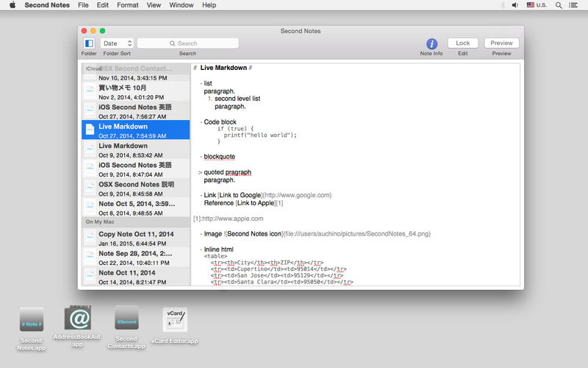Click the http://www.google.com link text
Screen dimensions: 588x368
point(298,195)
